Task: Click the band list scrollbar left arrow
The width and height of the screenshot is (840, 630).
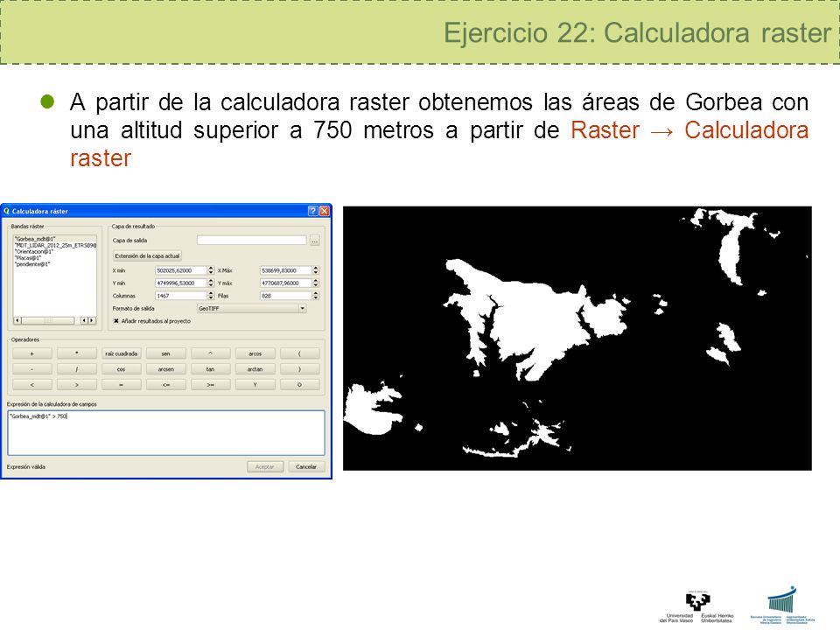Action: click(x=17, y=320)
